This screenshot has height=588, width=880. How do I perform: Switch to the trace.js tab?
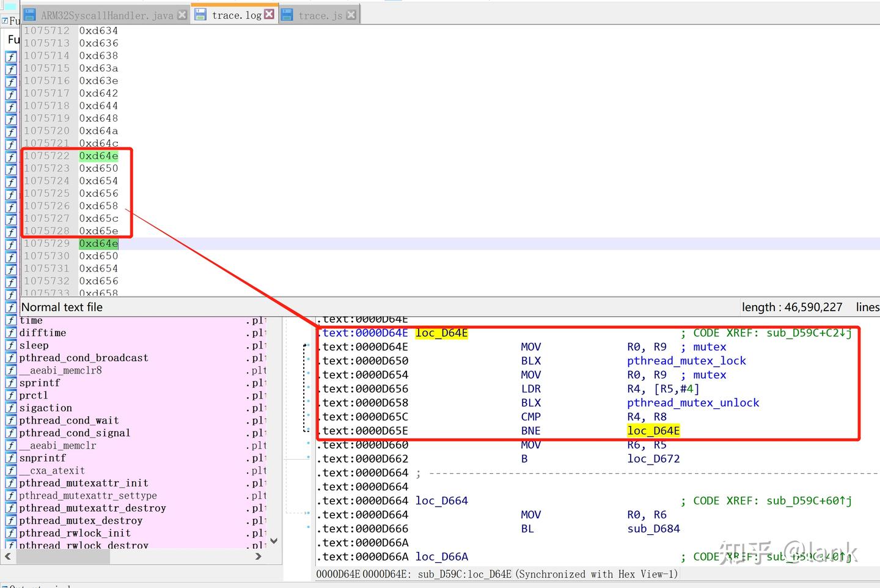pyautogui.click(x=320, y=15)
